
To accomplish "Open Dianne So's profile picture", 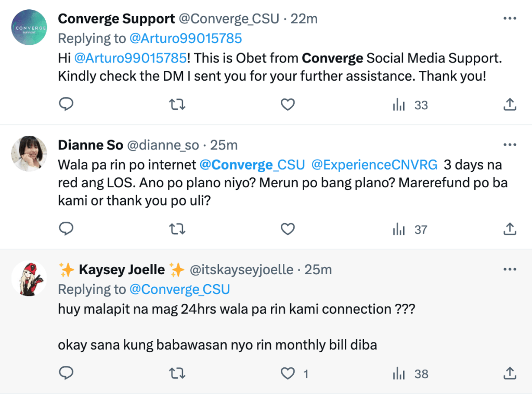I will point(29,154).
